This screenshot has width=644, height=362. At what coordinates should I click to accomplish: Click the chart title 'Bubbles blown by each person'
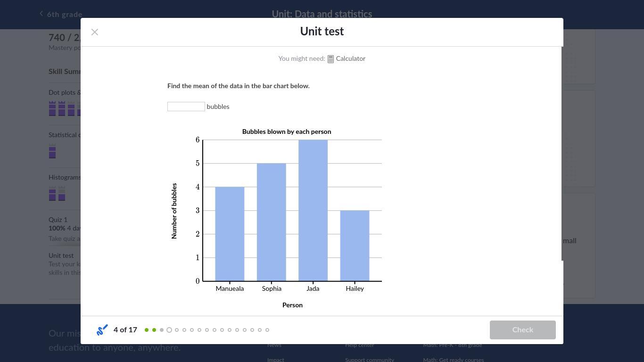[x=287, y=132]
